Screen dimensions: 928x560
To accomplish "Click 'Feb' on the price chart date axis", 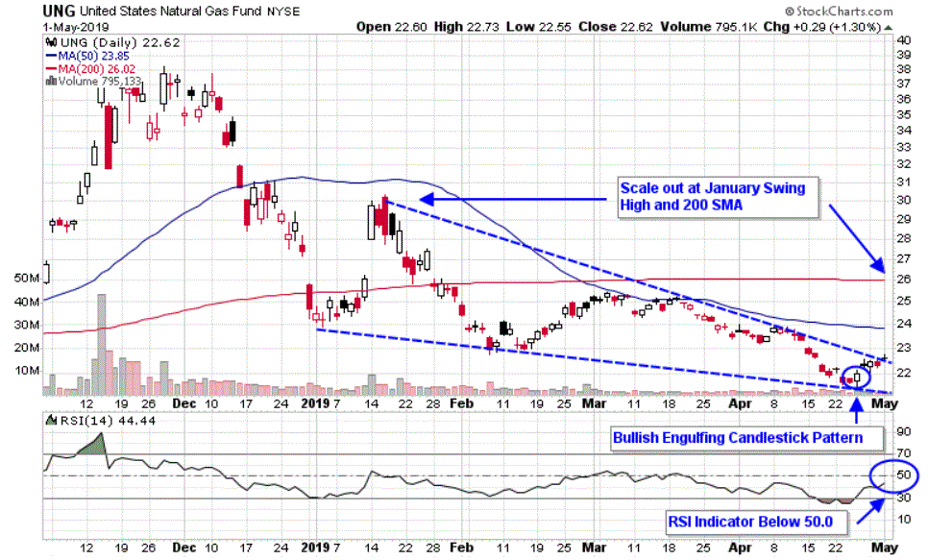I will 462,403.
